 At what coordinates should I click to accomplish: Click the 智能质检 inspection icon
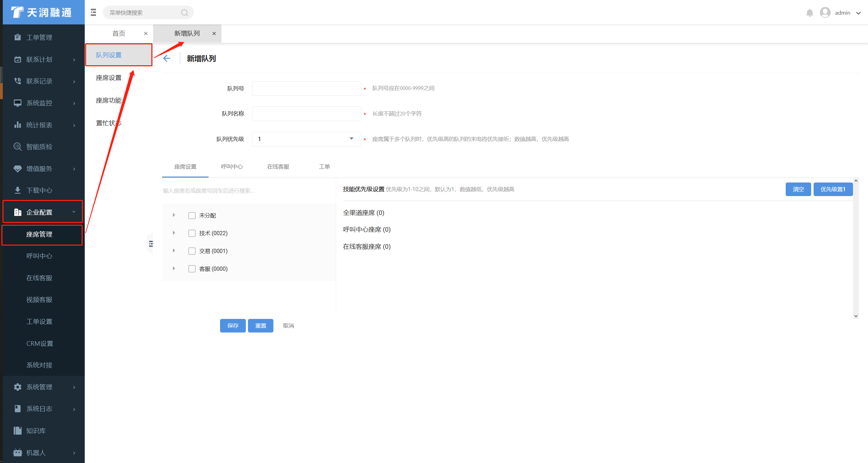(17, 147)
